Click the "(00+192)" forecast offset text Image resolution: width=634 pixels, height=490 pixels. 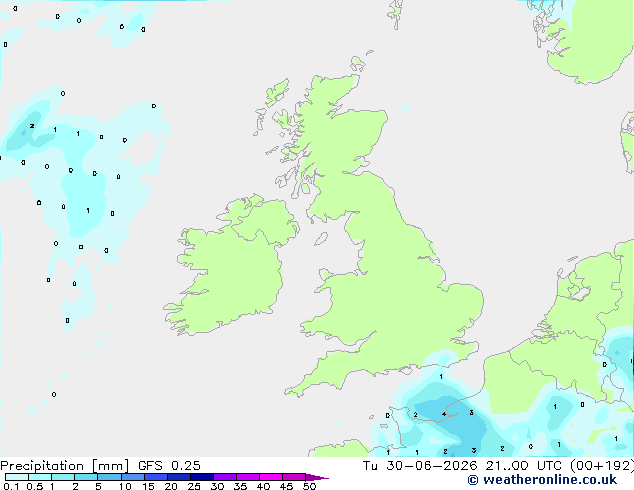pos(602,466)
